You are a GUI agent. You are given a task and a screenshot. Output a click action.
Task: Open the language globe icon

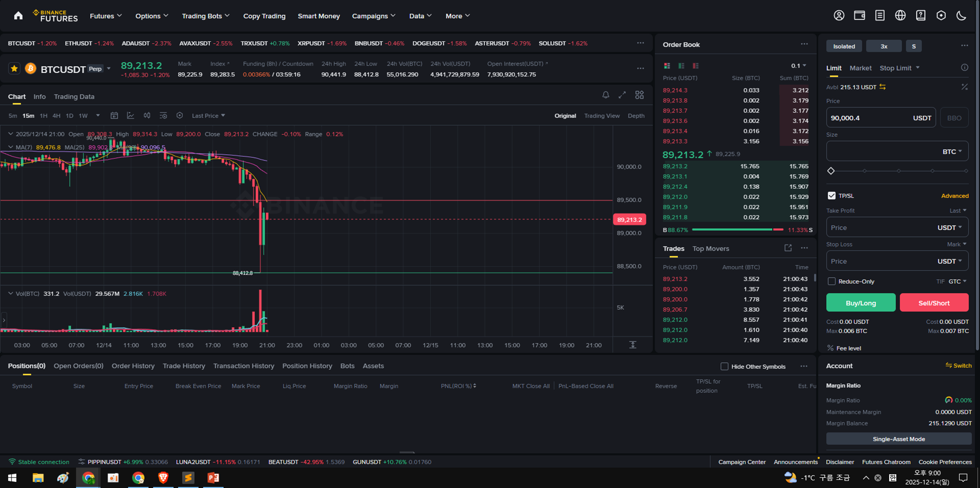[x=900, y=15]
